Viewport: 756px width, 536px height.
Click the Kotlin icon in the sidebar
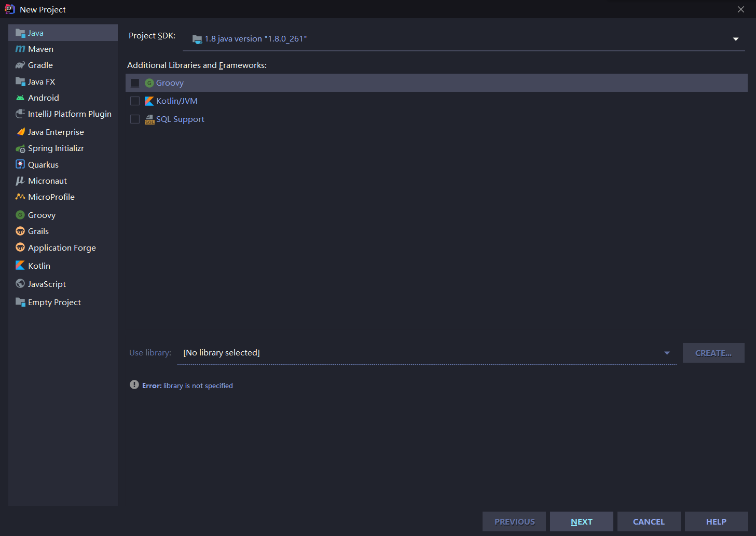click(x=20, y=265)
